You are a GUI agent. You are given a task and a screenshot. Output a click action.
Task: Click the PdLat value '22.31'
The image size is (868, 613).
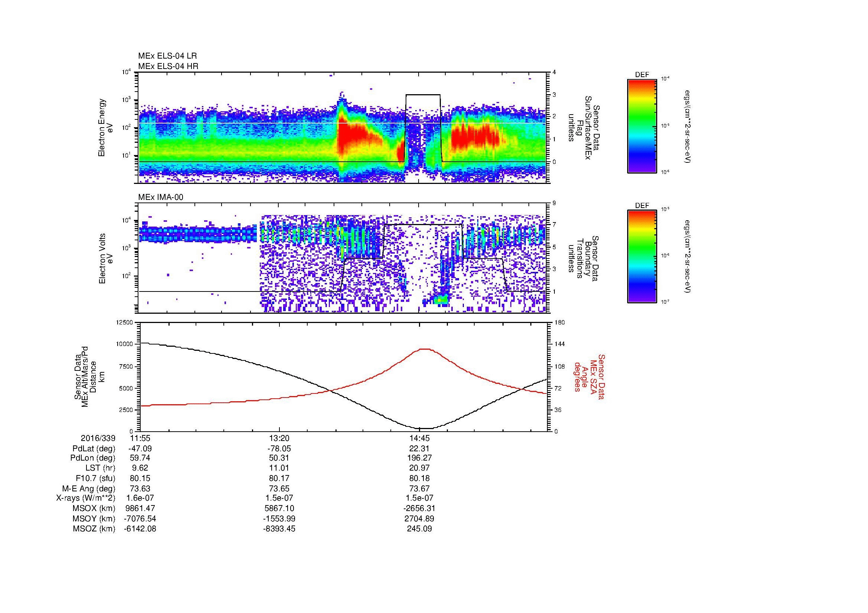pos(419,449)
